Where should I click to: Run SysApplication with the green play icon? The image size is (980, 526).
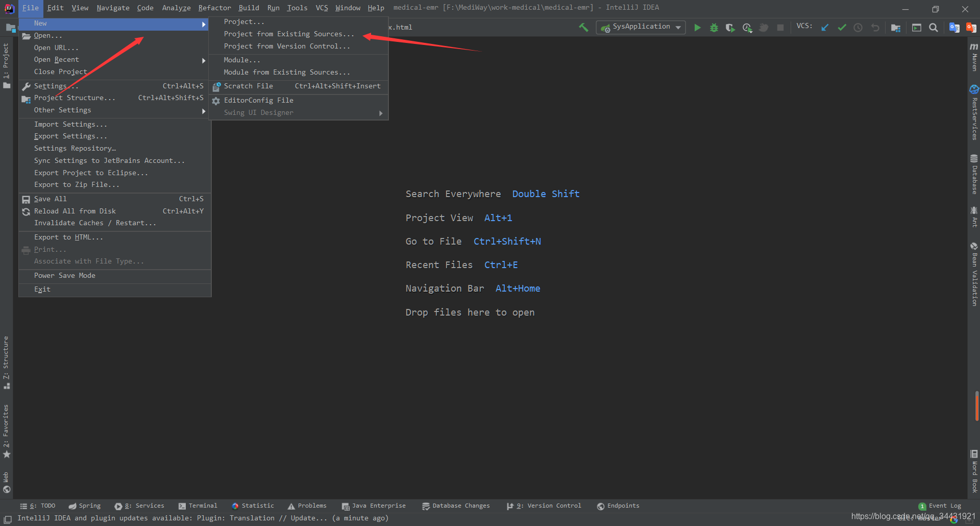[x=697, y=28]
